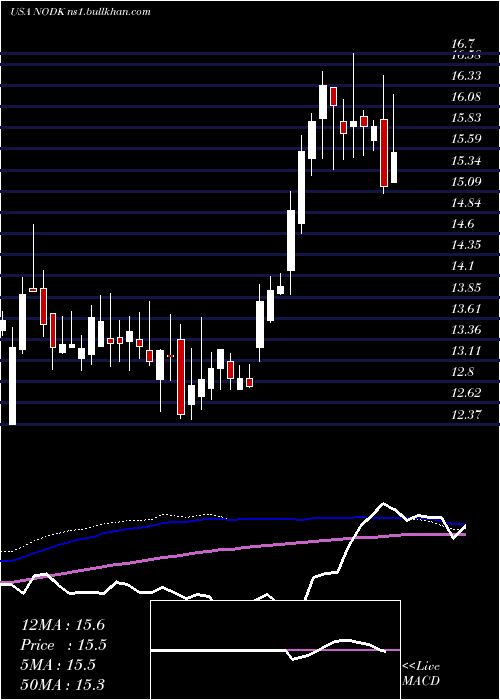Click the '50MA : 15.3' readout
Viewport: 500px width, 700px height.
63,684
